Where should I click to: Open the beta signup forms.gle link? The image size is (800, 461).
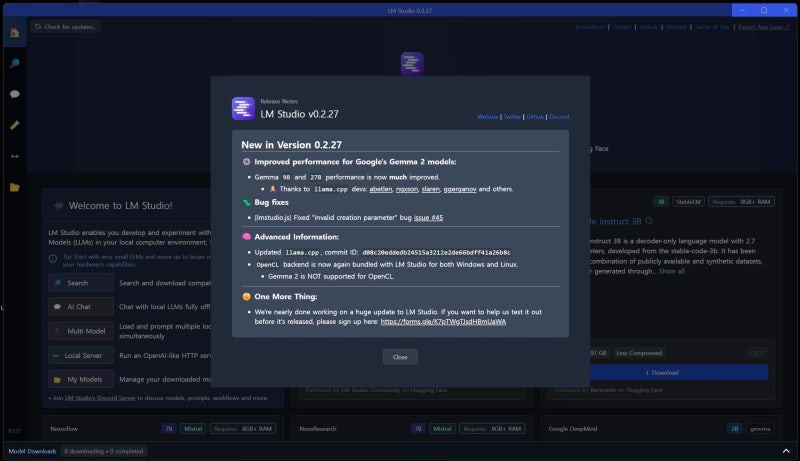point(443,321)
